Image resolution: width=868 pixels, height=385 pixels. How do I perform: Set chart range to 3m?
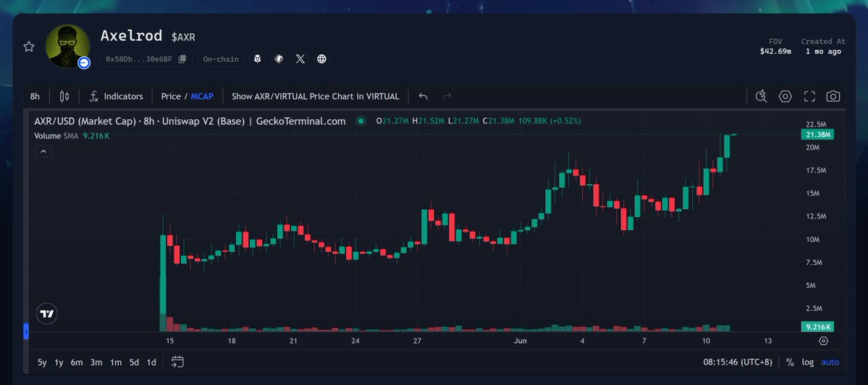click(96, 363)
